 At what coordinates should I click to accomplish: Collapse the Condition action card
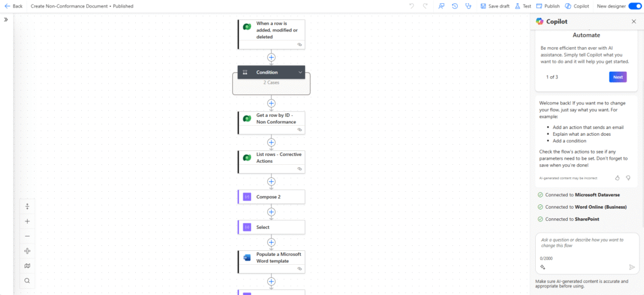click(300, 72)
